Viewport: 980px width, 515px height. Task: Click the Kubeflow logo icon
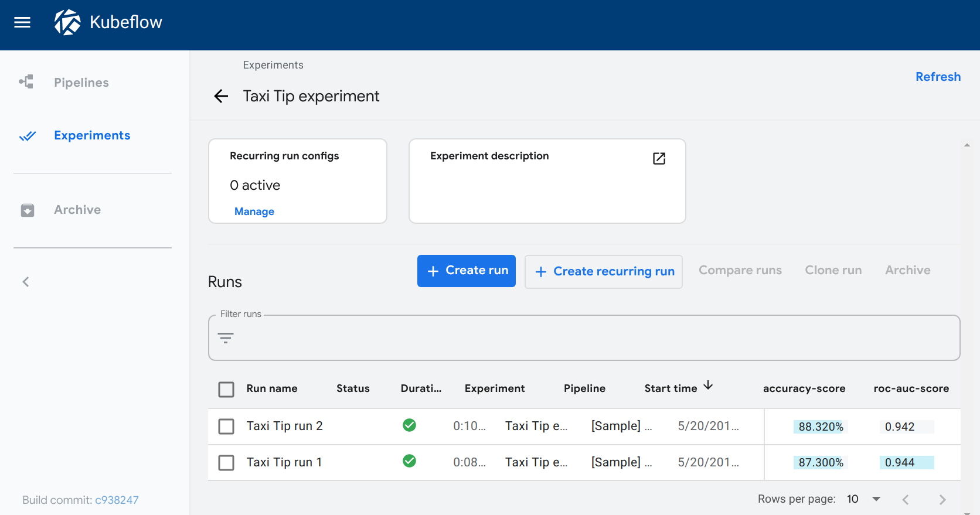(x=68, y=22)
